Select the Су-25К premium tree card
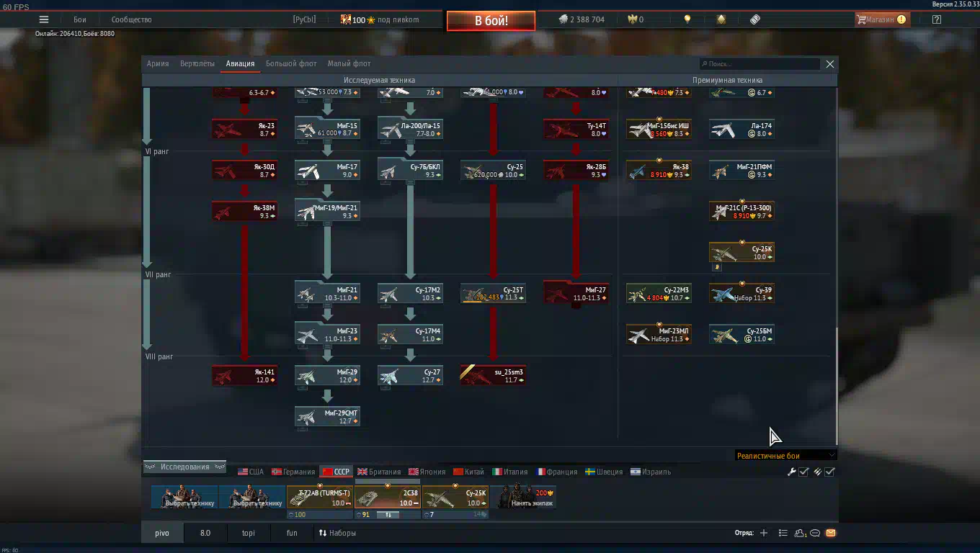Image resolution: width=980 pixels, height=553 pixels. (x=741, y=253)
